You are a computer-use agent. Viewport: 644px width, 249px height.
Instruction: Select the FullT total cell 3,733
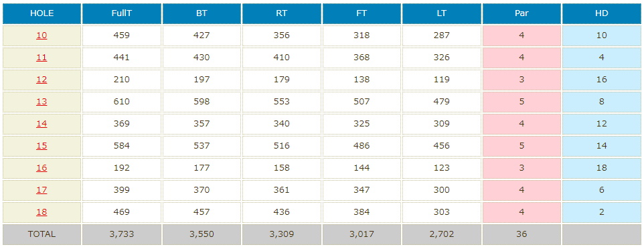coord(122,235)
